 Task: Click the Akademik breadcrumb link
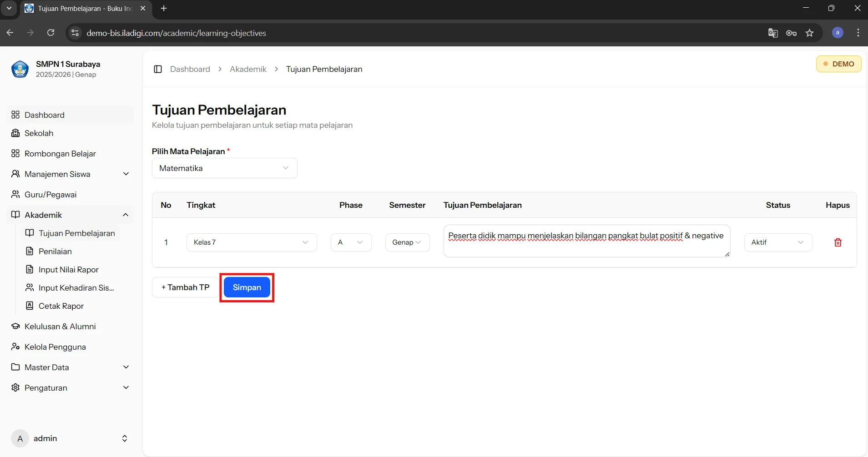(x=248, y=69)
